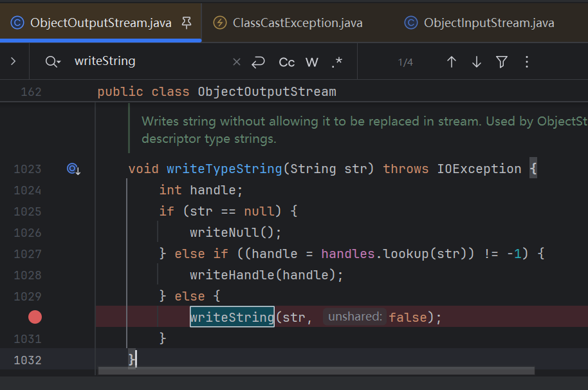Clear the search text

237,62
